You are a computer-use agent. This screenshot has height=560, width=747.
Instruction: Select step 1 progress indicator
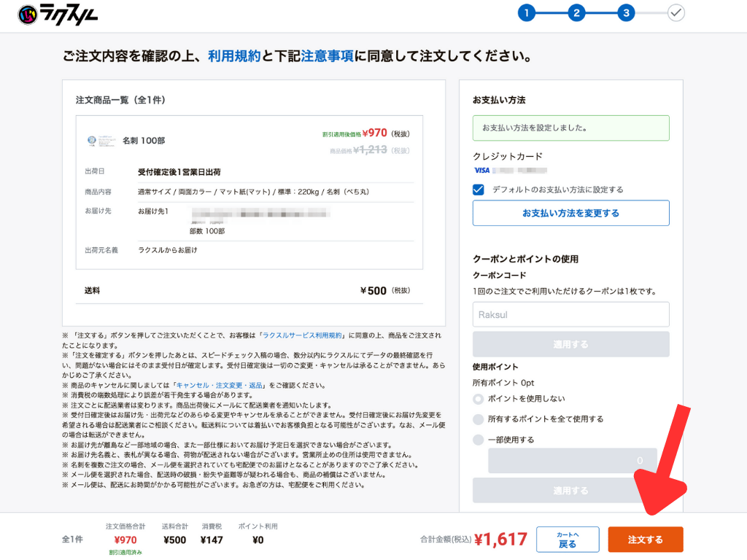(527, 12)
